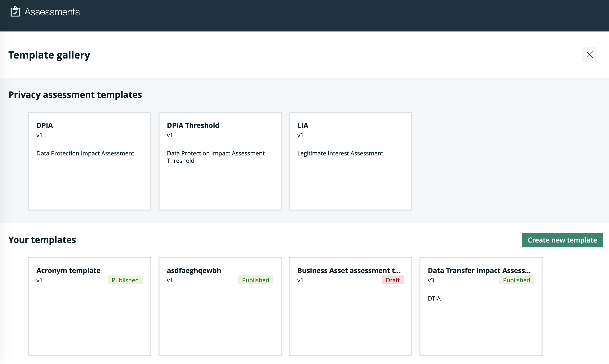Click the Draft status badge
Screen dimensions: 609x364
(392, 280)
